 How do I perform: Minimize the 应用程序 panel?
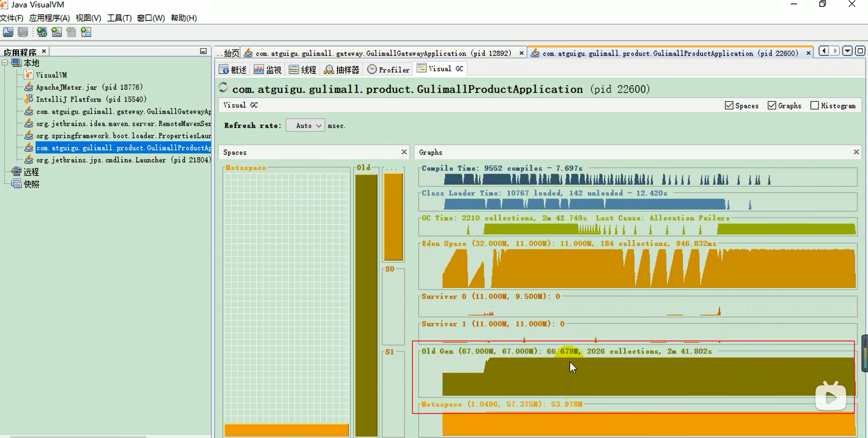203,51
